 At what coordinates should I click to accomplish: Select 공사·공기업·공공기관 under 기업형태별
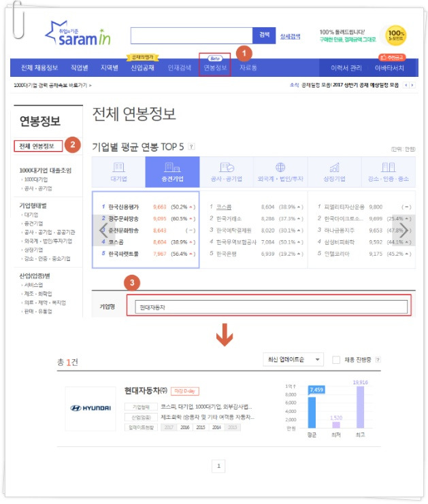(50, 232)
